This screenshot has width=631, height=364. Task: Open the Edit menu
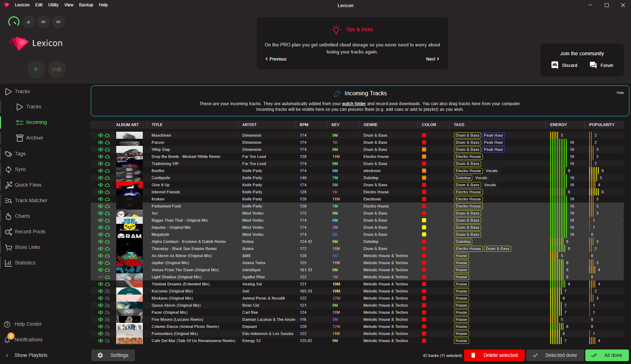(39, 5)
